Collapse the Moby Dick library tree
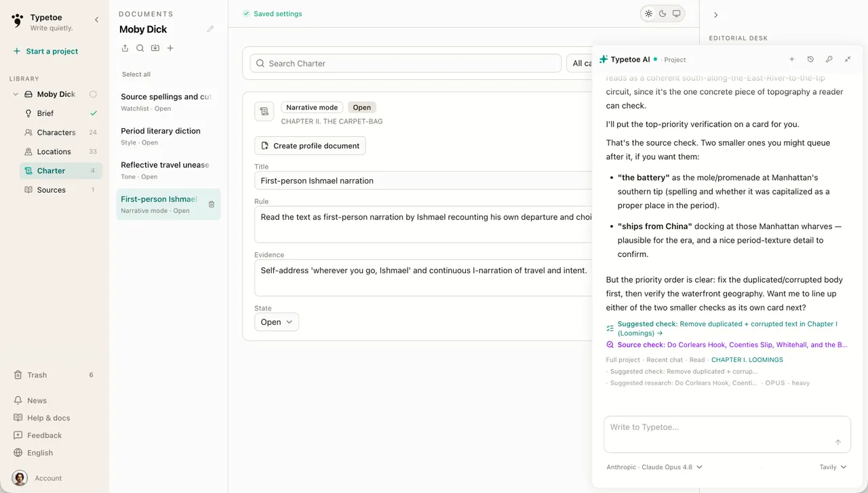This screenshot has height=493, width=868. 16,94
